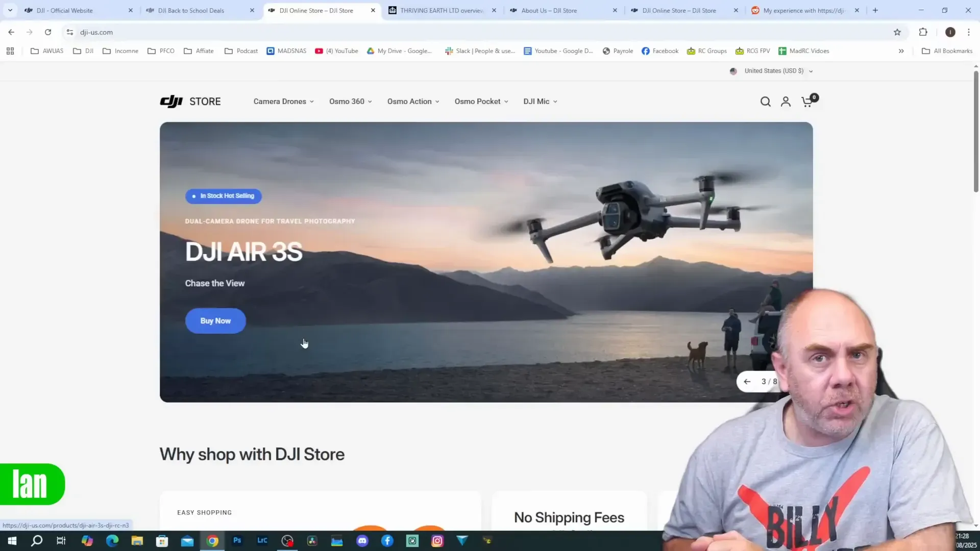Open Instagram from the taskbar
This screenshot has height=551, width=980.
tap(437, 541)
